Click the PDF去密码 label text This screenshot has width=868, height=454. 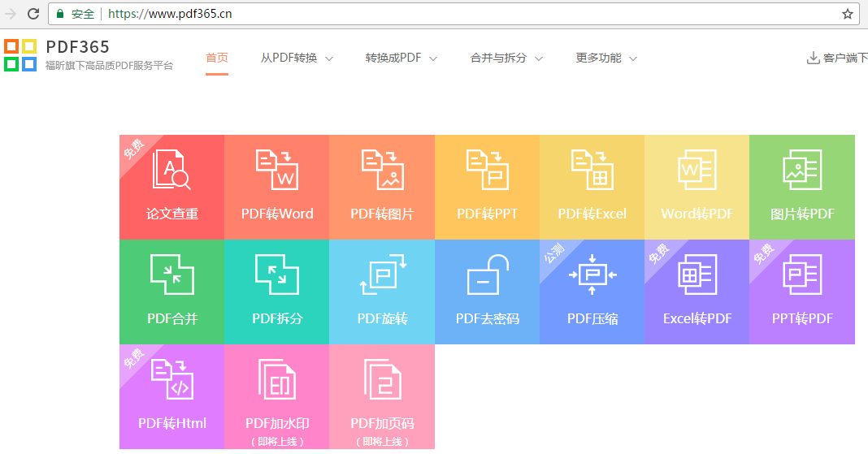click(x=488, y=318)
